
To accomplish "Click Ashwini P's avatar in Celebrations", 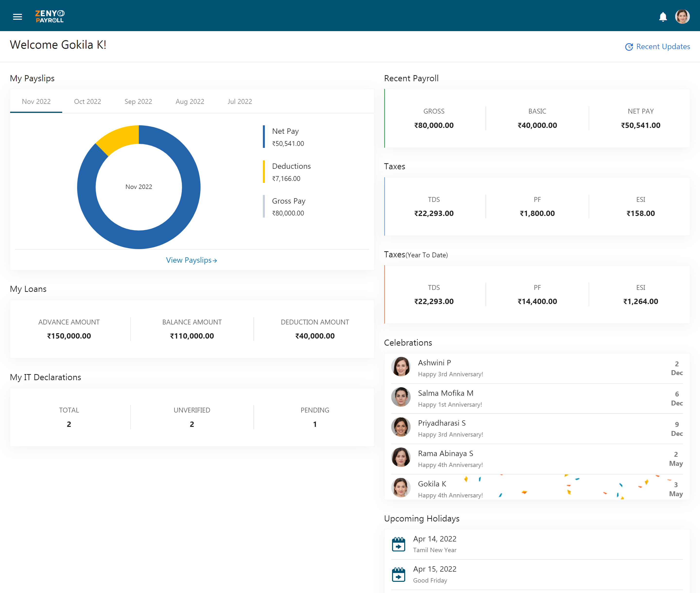I will (401, 366).
